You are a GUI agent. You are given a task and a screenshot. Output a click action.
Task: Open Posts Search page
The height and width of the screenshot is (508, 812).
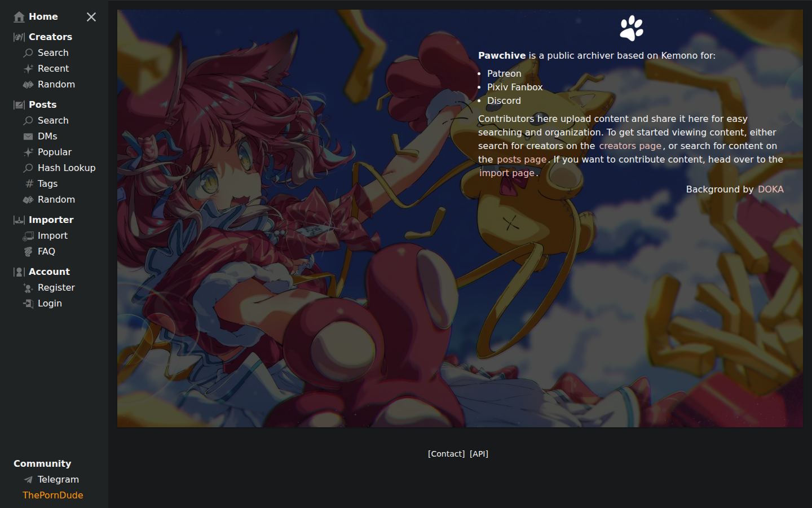(53, 121)
